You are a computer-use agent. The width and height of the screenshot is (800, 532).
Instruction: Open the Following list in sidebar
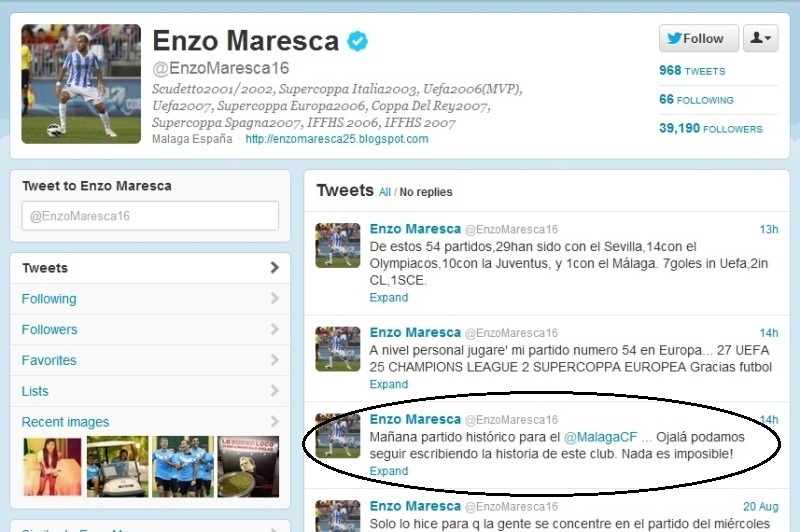point(150,299)
